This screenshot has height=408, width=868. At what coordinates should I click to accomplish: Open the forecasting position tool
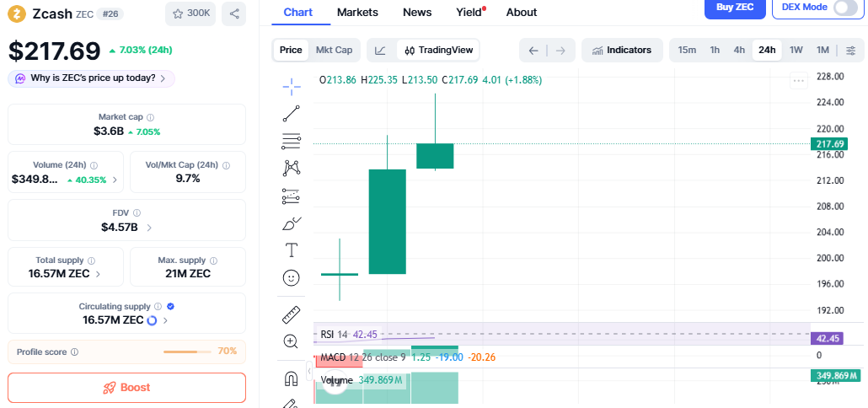pos(292,196)
